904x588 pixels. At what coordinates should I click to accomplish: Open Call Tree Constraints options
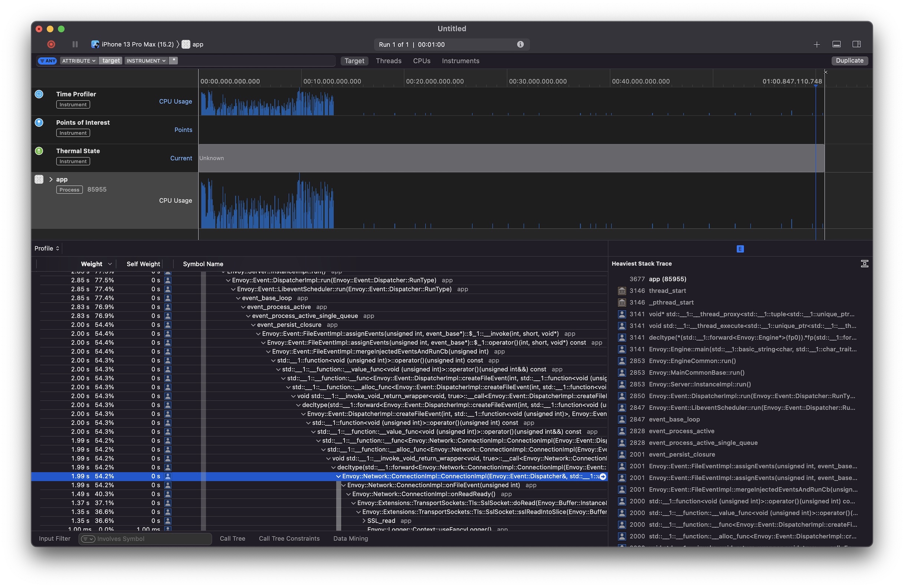(x=289, y=539)
